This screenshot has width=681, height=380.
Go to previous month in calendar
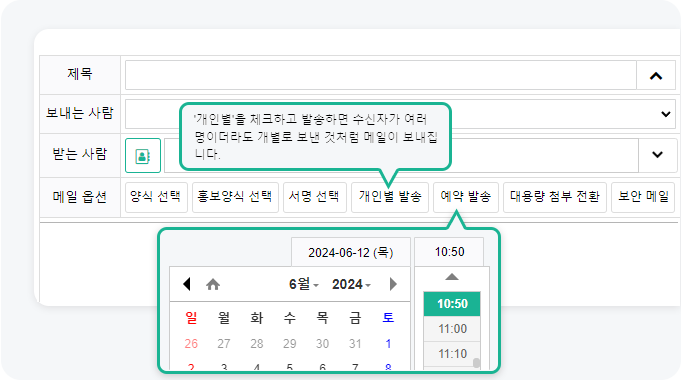click(187, 284)
